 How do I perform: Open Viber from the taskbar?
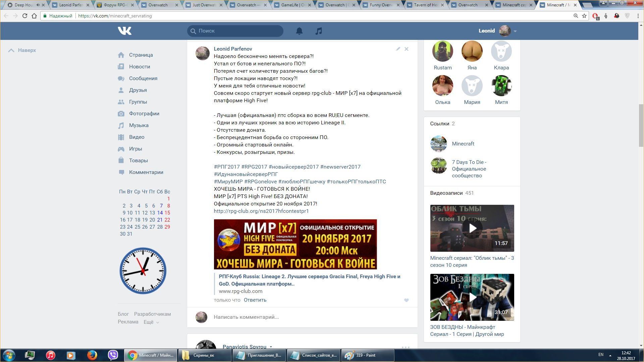click(x=113, y=355)
